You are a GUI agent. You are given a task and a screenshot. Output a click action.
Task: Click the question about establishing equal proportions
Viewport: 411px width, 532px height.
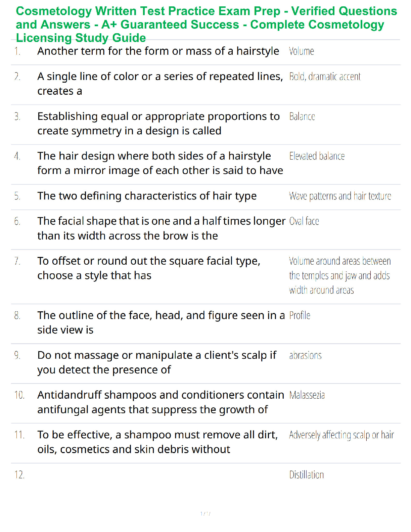[x=158, y=123]
